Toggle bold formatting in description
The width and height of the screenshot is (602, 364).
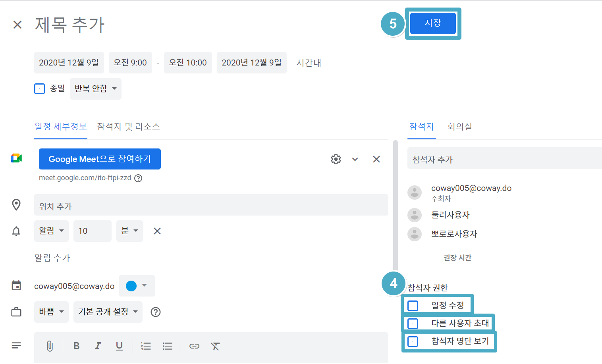(77, 346)
